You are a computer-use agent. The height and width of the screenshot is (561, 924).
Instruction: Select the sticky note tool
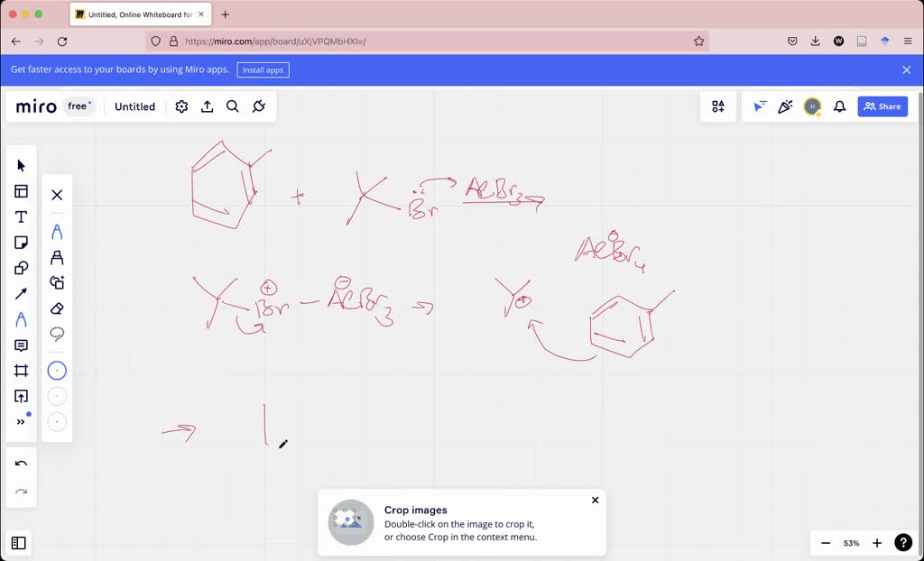coord(21,242)
